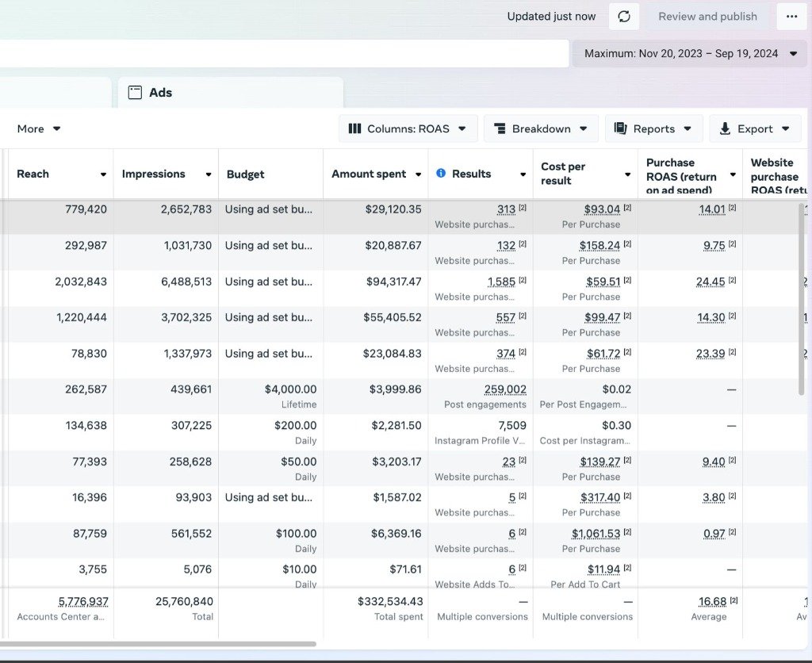Switch to the Ads tab
This screenshot has width=812, height=663.
[x=231, y=93]
